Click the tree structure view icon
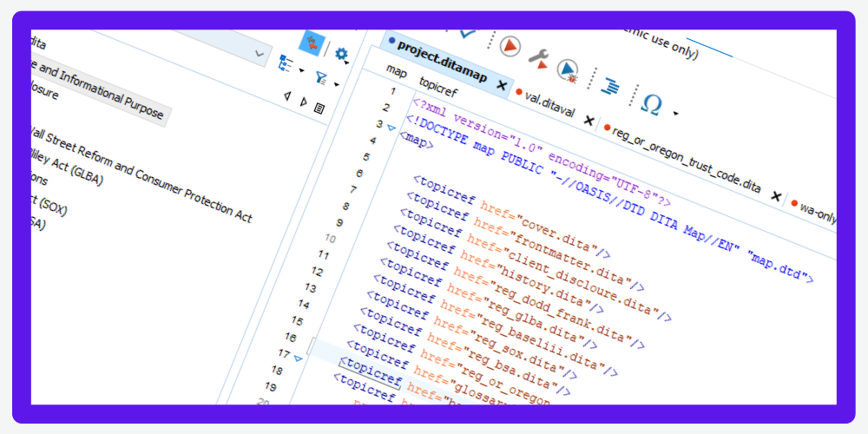This screenshot has width=868, height=434. (x=286, y=63)
